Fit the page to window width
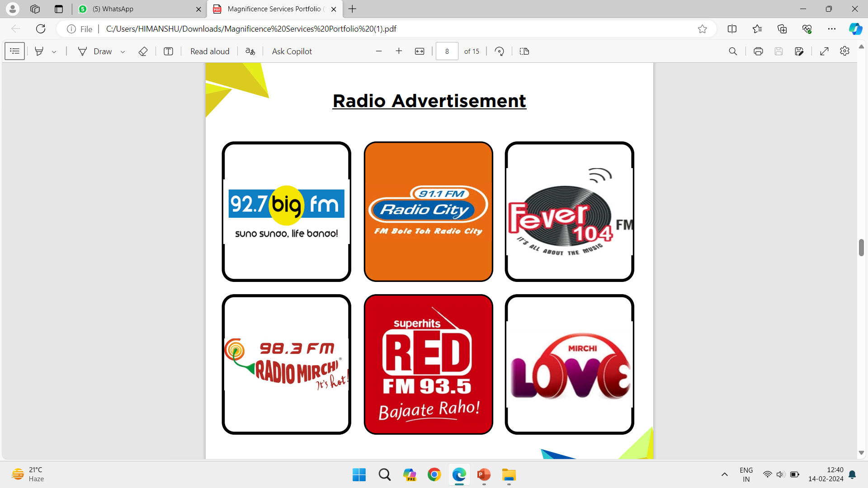The height and width of the screenshot is (488, 868). point(420,51)
